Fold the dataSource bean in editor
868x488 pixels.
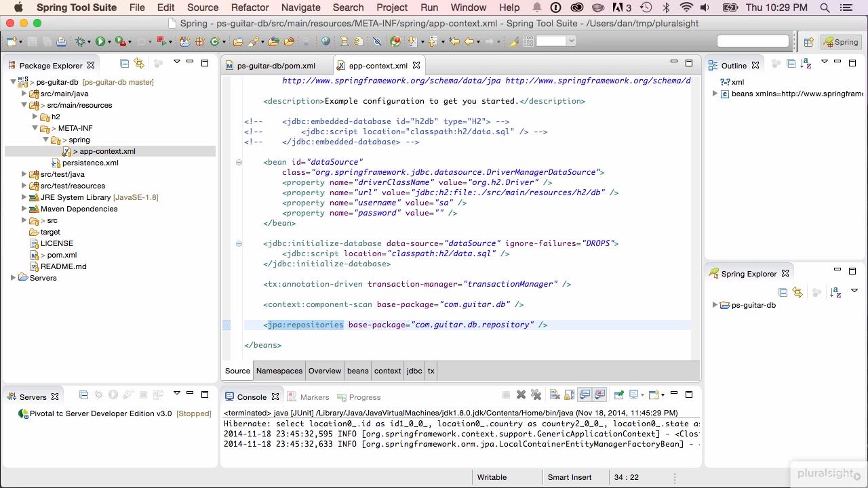click(239, 162)
